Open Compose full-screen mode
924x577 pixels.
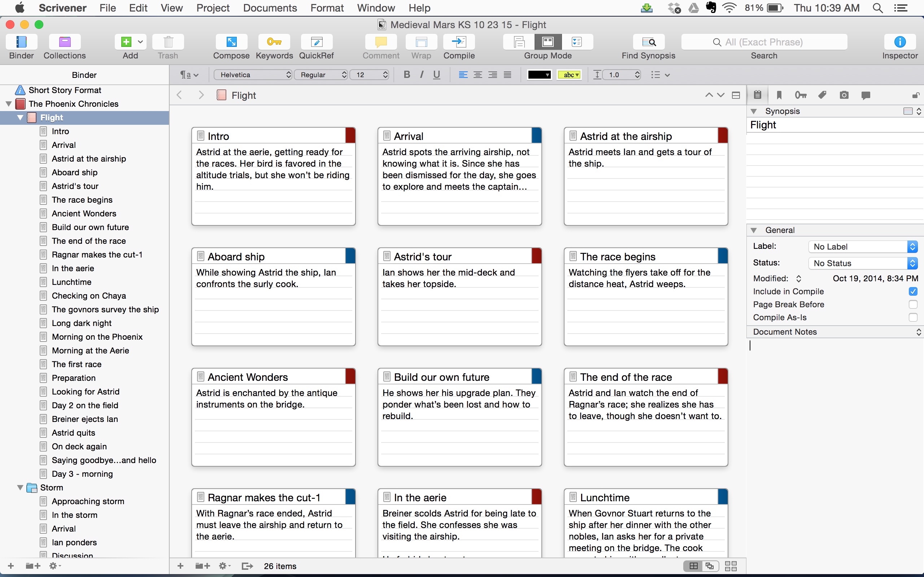click(x=231, y=42)
